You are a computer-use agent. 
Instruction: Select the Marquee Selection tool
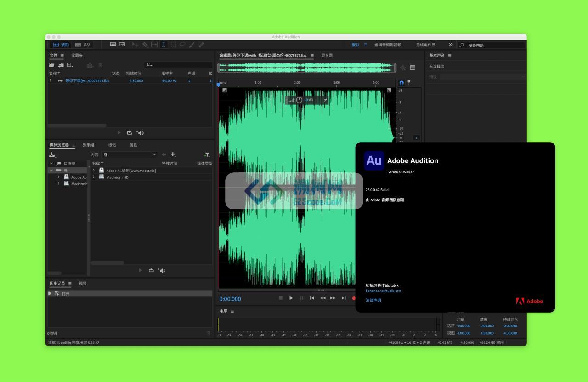click(x=173, y=45)
